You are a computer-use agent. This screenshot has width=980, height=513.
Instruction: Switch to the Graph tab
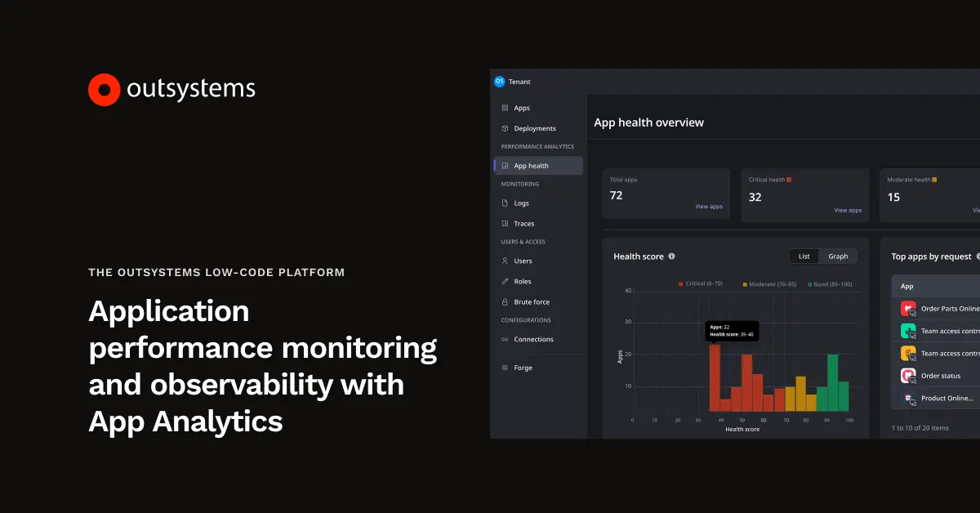838,256
